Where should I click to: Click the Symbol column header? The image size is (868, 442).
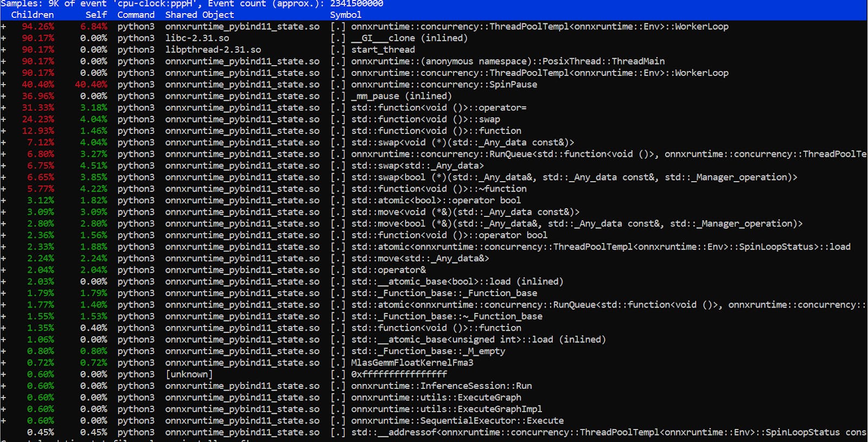346,15
